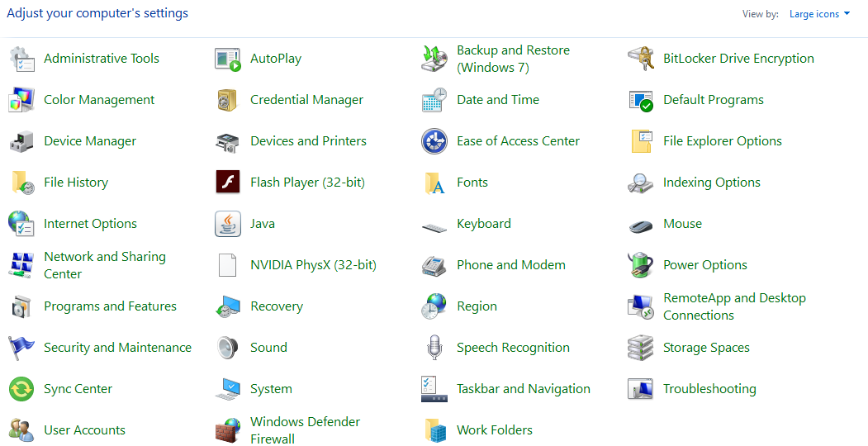Viewport: 868px width, 446px height.
Task: Open the Administrative Tools icon
Action: point(22,59)
